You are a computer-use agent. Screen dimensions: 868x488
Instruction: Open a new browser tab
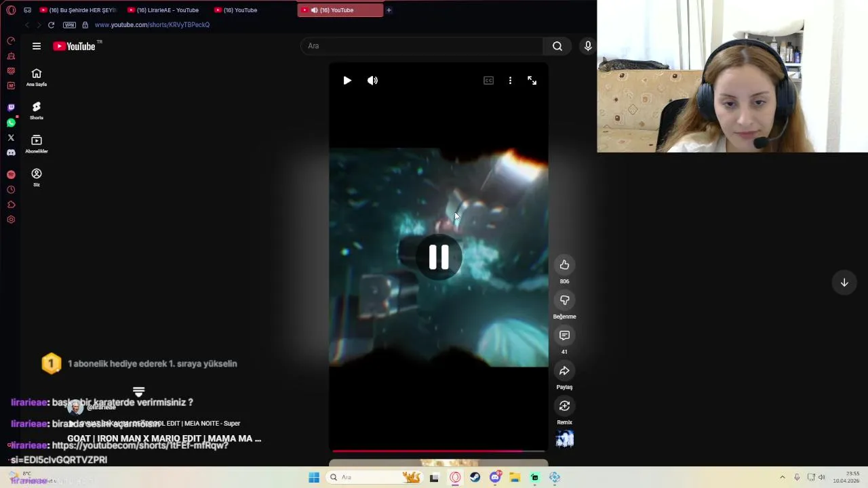coord(389,10)
